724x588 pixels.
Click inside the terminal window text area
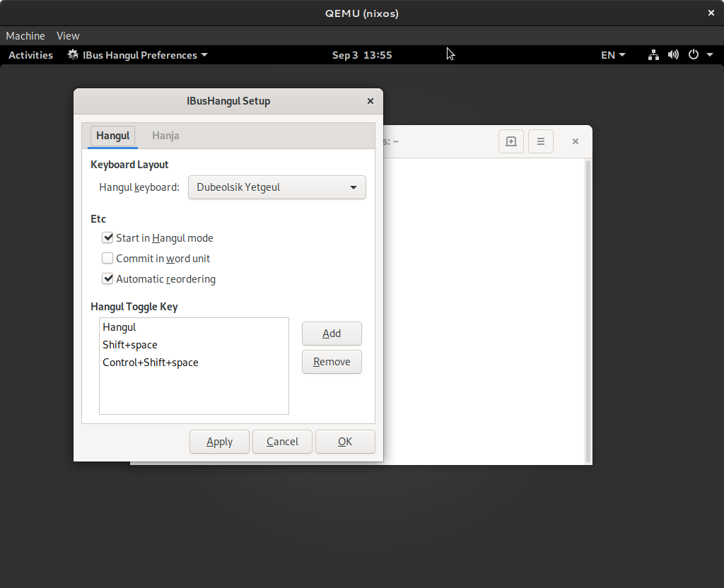point(484,312)
